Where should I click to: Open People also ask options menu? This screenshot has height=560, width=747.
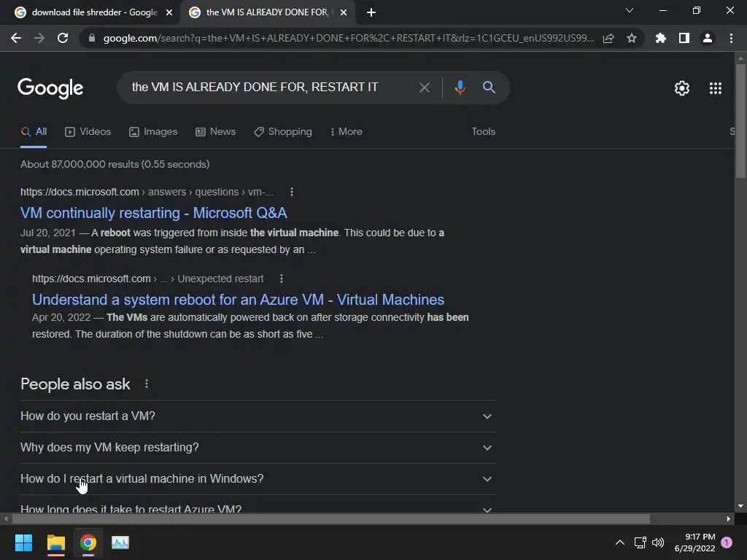pyautogui.click(x=146, y=384)
